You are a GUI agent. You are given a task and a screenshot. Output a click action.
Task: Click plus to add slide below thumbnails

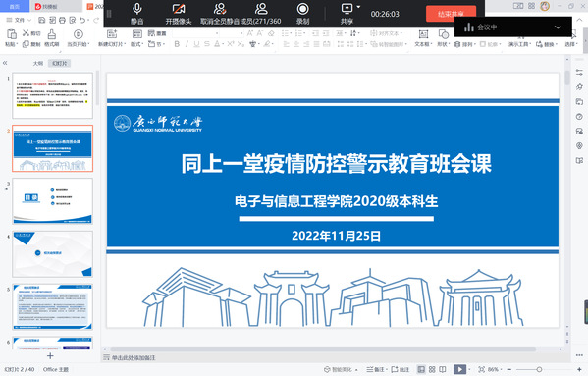click(50, 355)
